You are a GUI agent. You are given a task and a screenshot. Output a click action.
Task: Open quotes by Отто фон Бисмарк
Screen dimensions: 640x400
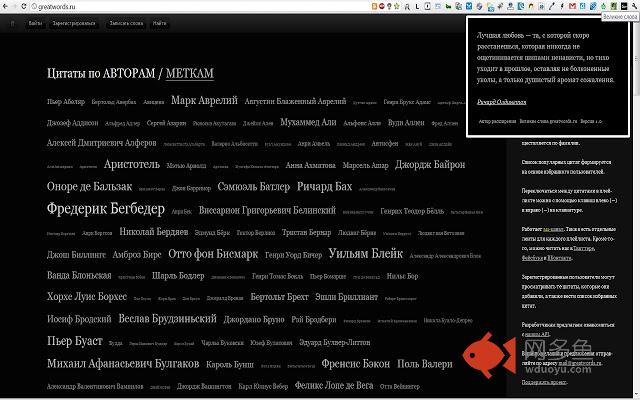point(213,254)
